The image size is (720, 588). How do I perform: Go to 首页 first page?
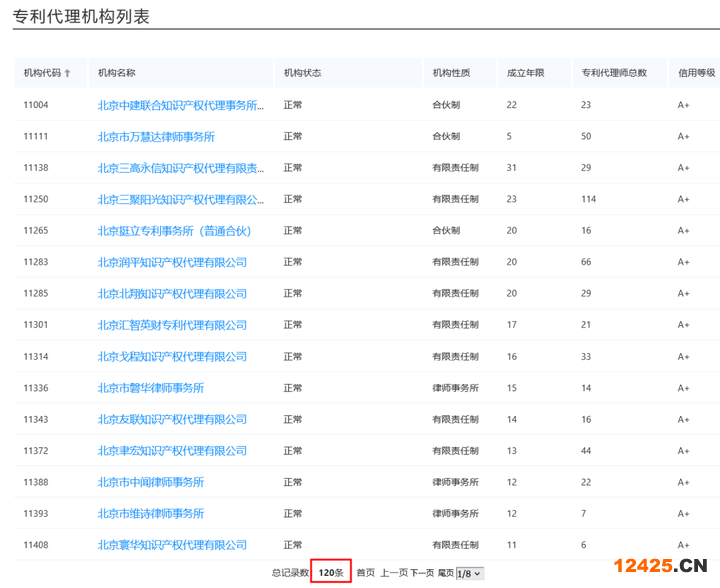tap(365, 573)
